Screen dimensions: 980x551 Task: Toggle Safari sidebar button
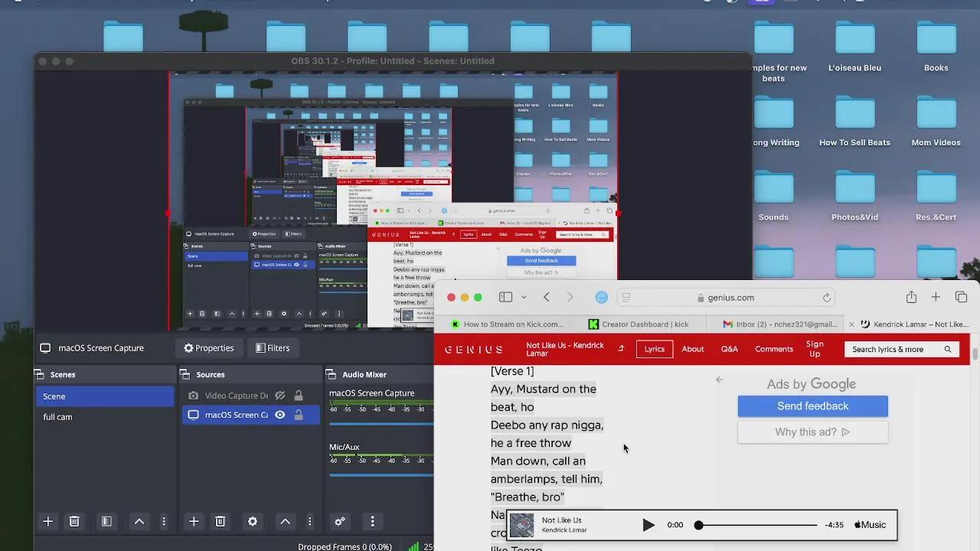click(505, 297)
